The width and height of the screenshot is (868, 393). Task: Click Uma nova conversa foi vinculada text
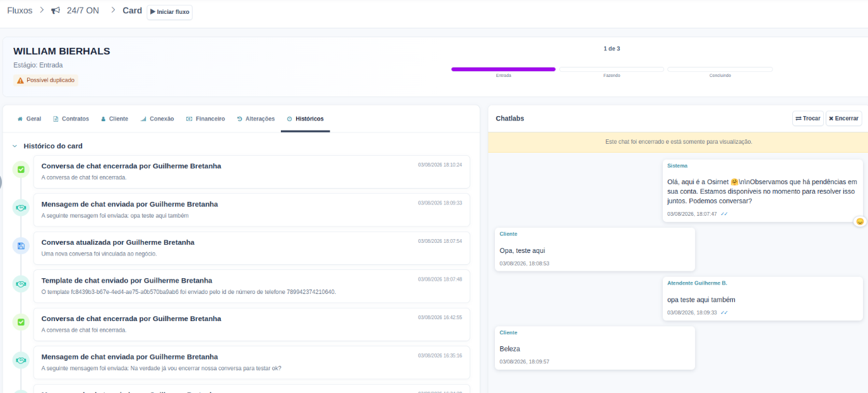point(99,254)
